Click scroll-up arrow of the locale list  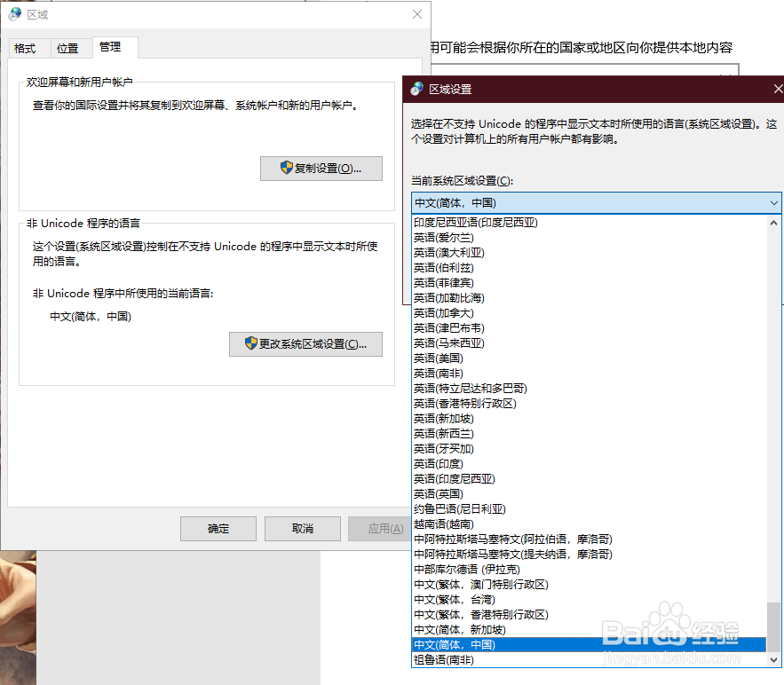[773, 223]
